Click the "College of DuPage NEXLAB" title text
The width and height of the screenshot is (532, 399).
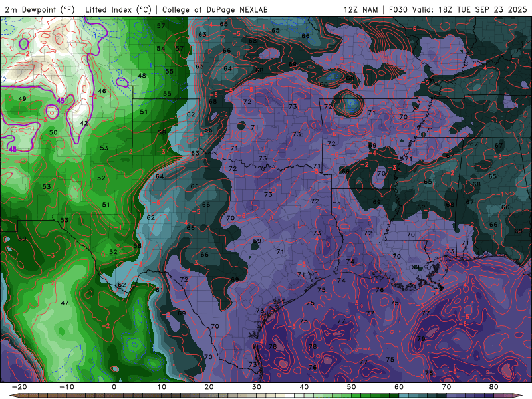click(x=215, y=9)
